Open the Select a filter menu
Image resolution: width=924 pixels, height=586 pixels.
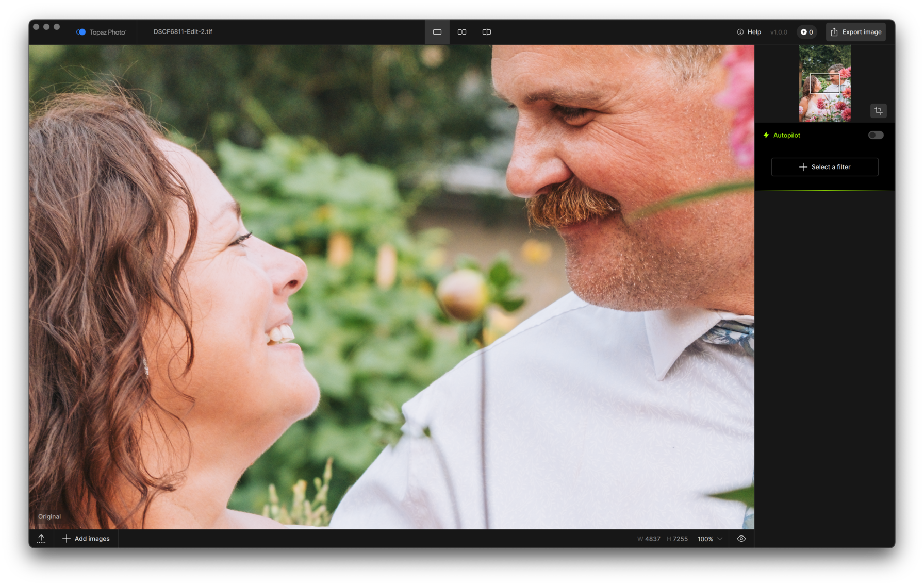tap(824, 167)
